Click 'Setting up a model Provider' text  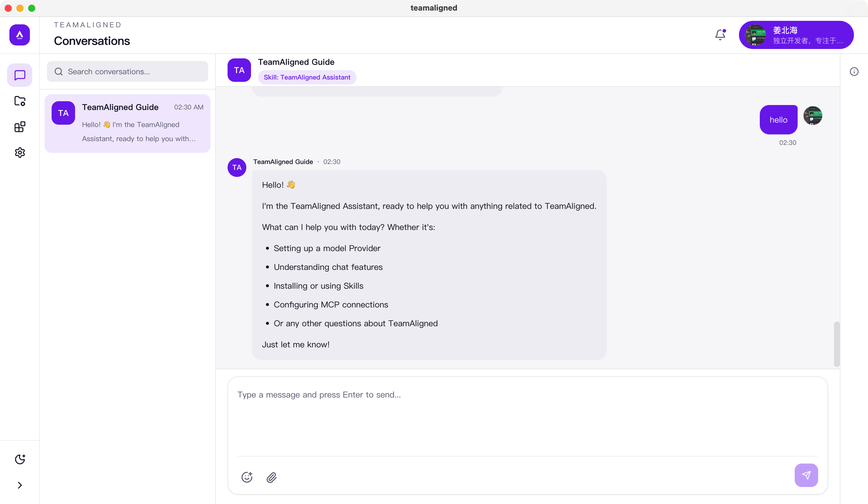(x=327, y=248)
